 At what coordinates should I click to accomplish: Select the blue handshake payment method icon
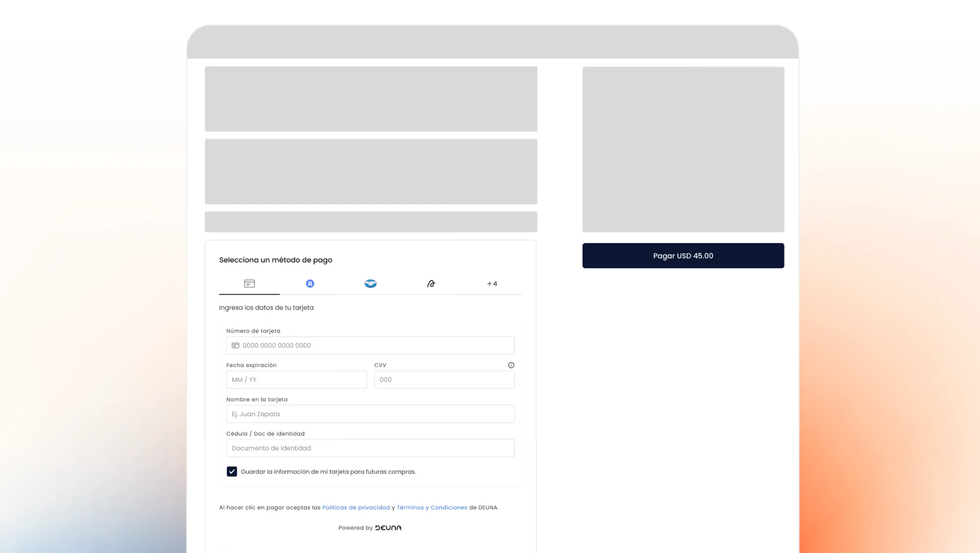coord(370,284)
